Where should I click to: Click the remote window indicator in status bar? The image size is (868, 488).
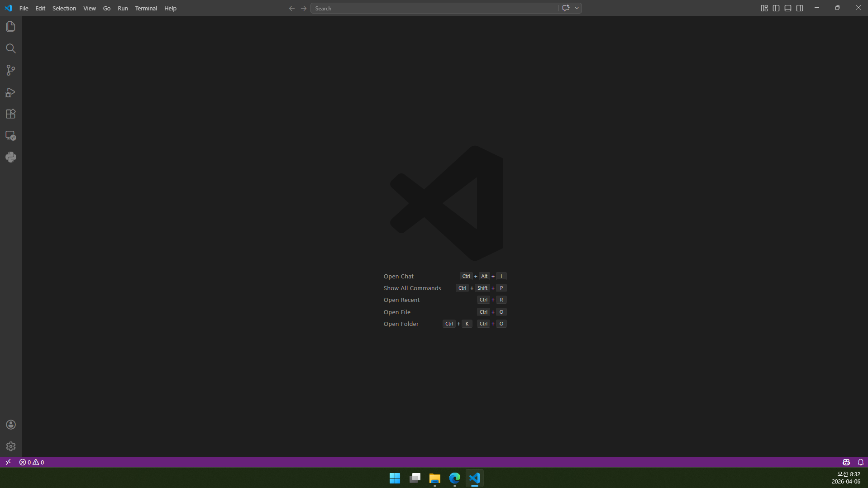[x=8, y=462]
